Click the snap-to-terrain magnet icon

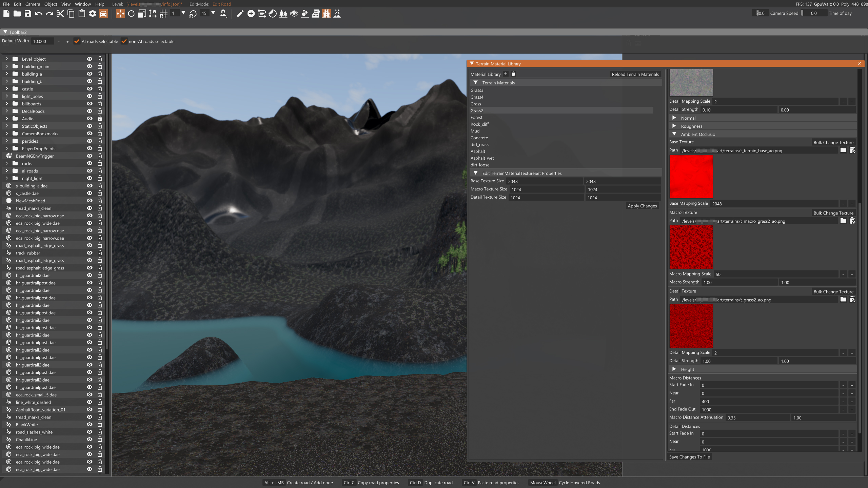223,14
